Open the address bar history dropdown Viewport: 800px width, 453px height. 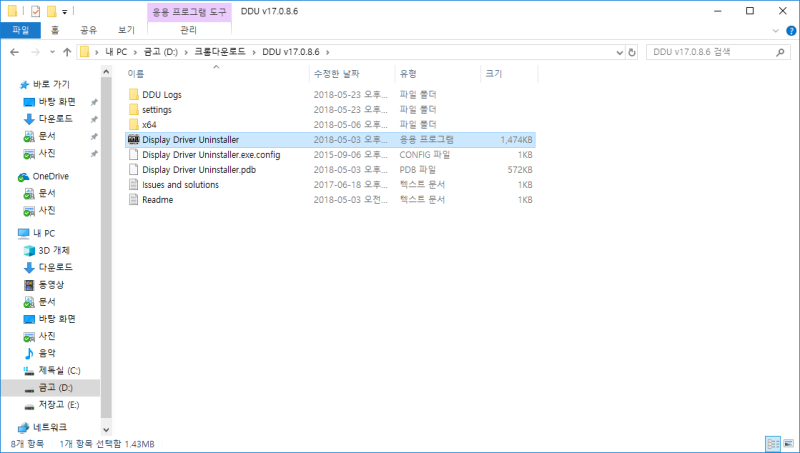tap(619, 52)
